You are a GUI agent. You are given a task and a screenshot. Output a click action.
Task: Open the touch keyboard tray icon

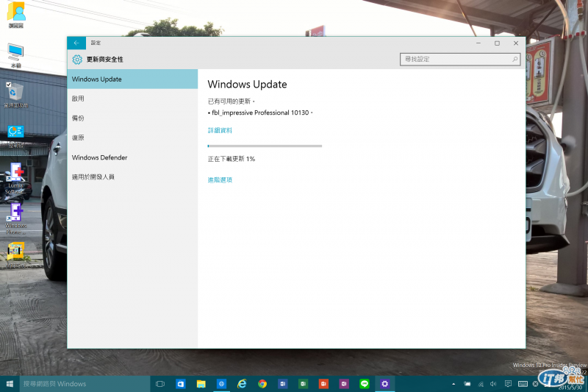pos(523,384)
